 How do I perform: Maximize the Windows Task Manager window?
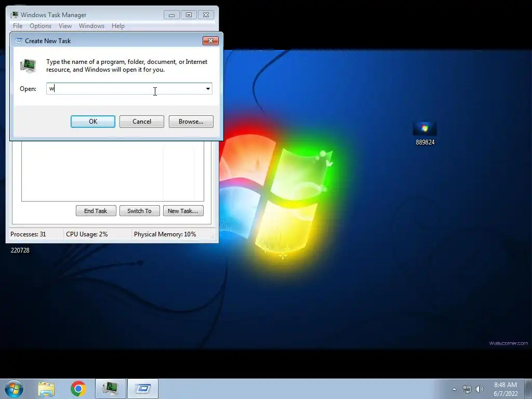coord(189,15)
